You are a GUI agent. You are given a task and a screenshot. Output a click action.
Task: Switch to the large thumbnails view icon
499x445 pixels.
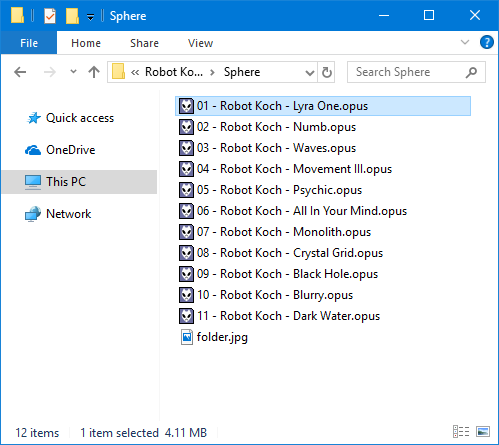point(483,432)
